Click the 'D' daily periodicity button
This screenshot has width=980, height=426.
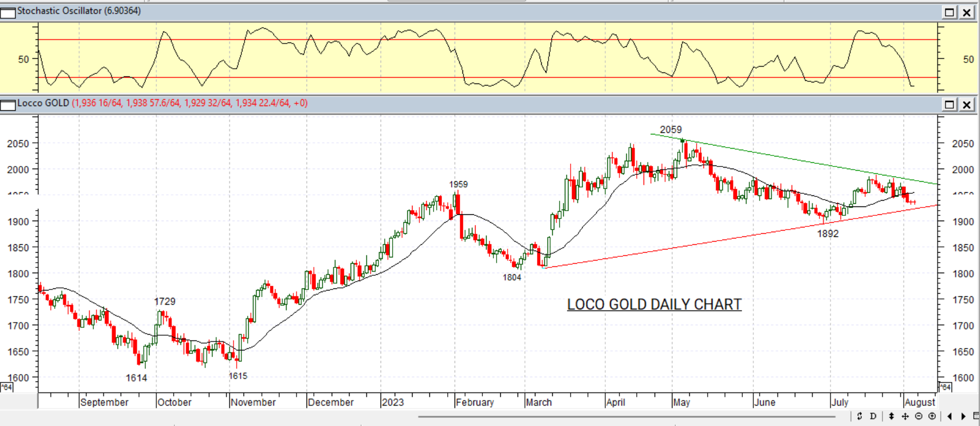(873, 416)
